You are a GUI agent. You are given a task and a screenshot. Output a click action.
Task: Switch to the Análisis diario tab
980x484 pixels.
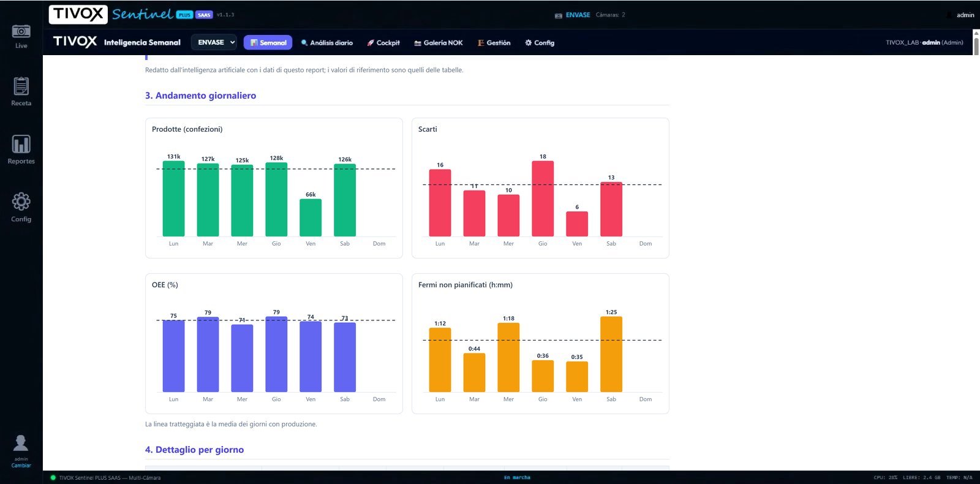coord(326,43)
